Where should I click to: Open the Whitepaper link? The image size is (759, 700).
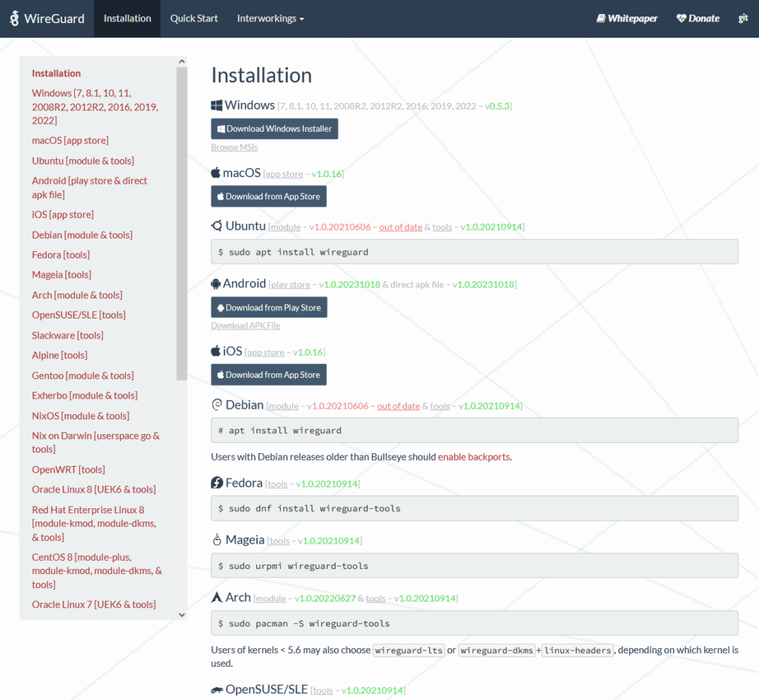tap(627, 19)
